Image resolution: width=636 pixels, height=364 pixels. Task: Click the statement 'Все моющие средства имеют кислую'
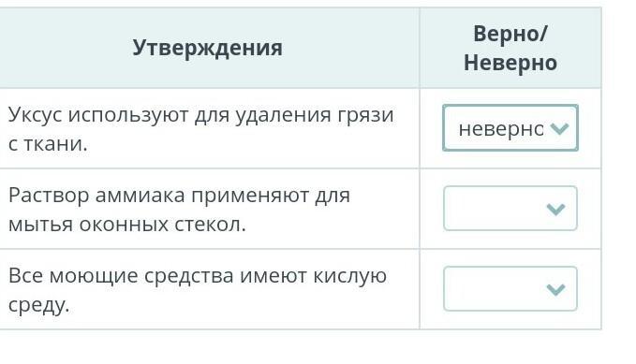[198, 276]
